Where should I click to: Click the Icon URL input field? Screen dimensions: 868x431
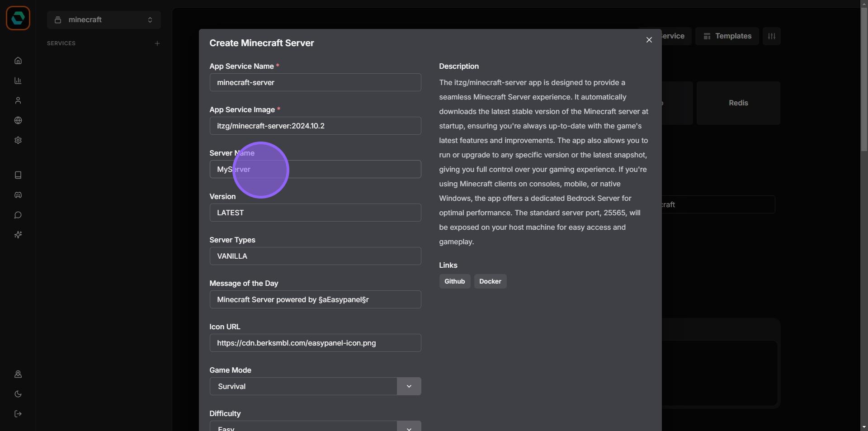pyautogui.click(x=315, y=343)
